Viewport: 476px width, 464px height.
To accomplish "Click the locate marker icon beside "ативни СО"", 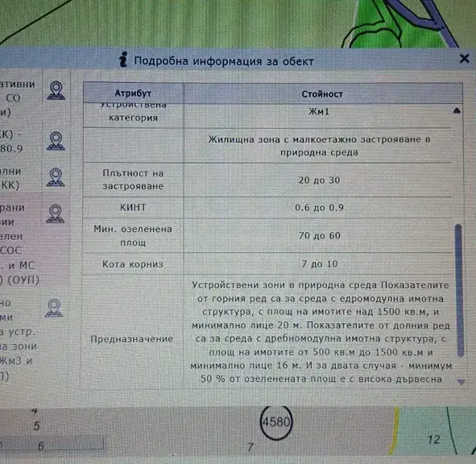I will [56, 90].
